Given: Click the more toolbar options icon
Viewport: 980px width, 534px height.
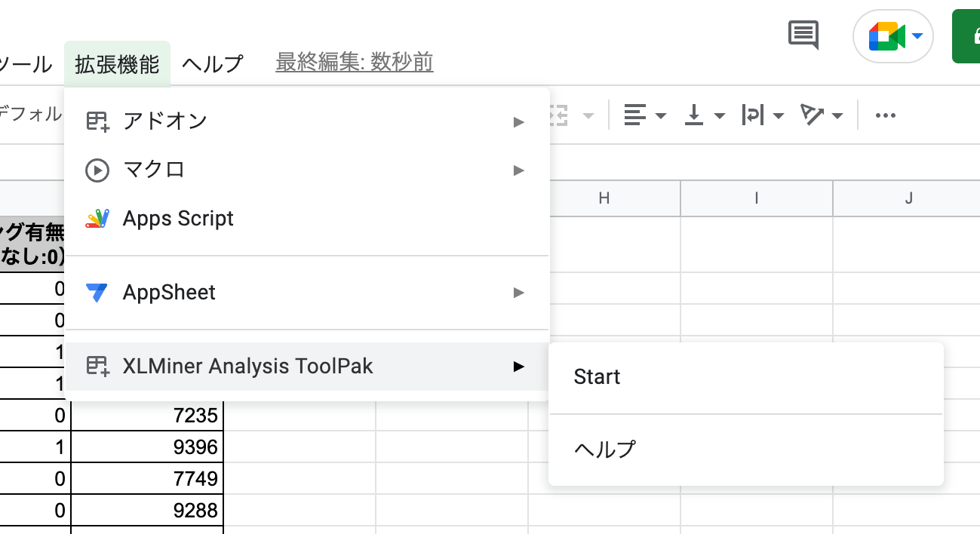Looking at the screenshot, I should pos(885,115).
